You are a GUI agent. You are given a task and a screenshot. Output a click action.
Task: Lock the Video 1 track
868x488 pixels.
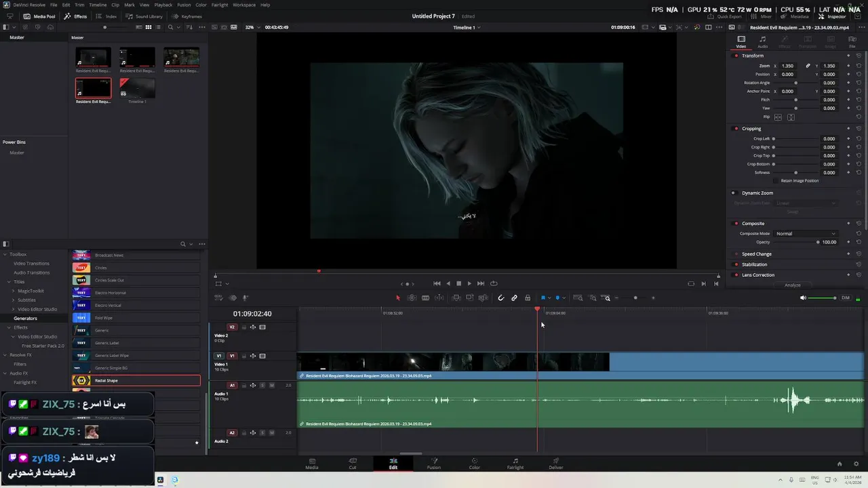243,356
